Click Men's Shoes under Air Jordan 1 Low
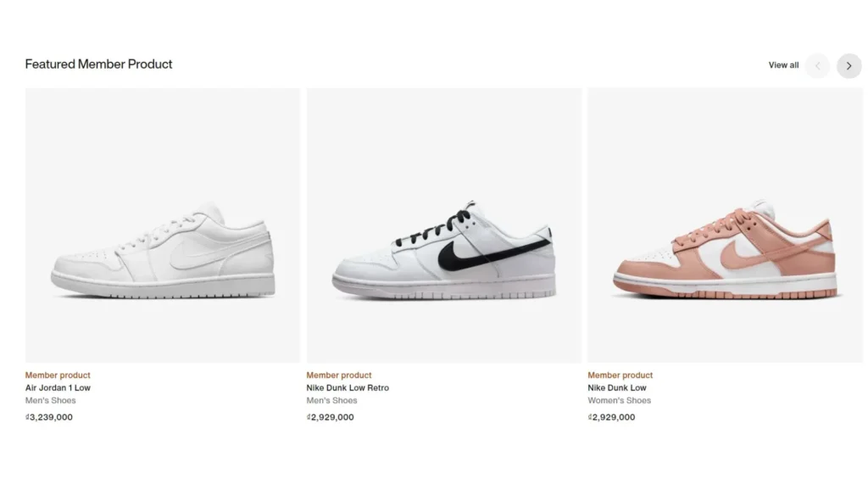Screen dimensions: 868x488 point(50,401)
